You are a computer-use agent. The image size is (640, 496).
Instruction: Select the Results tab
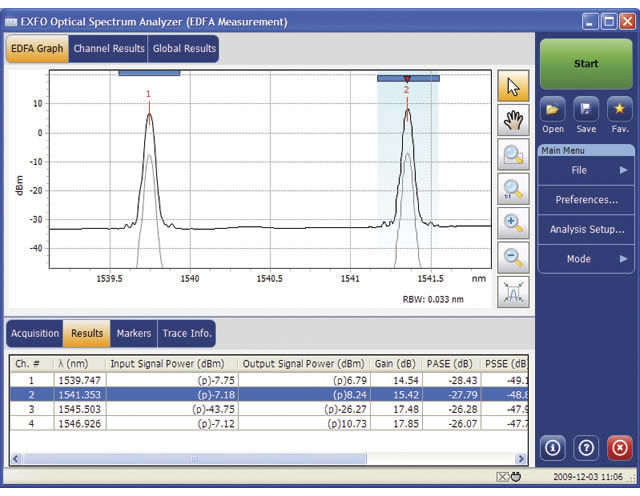(87, 334)
